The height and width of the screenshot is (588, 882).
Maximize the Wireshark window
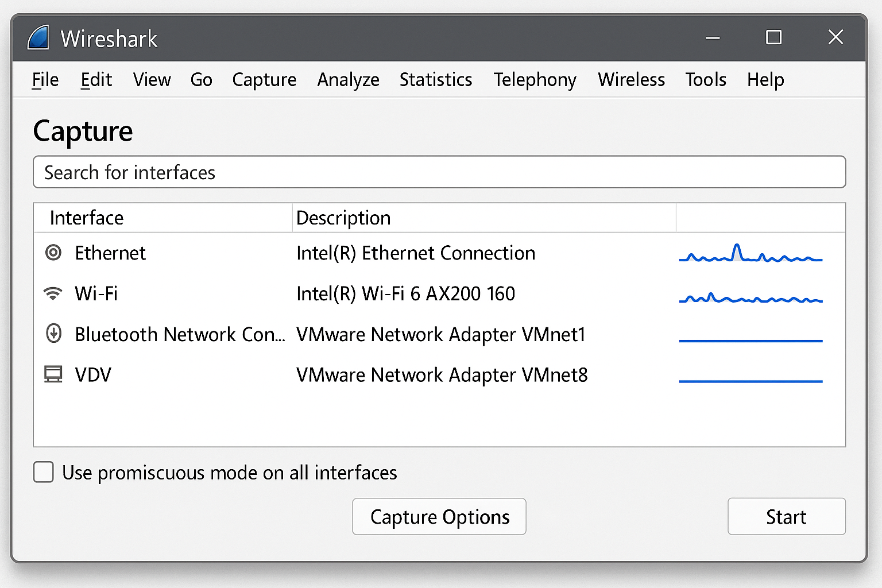coord(773,37)
